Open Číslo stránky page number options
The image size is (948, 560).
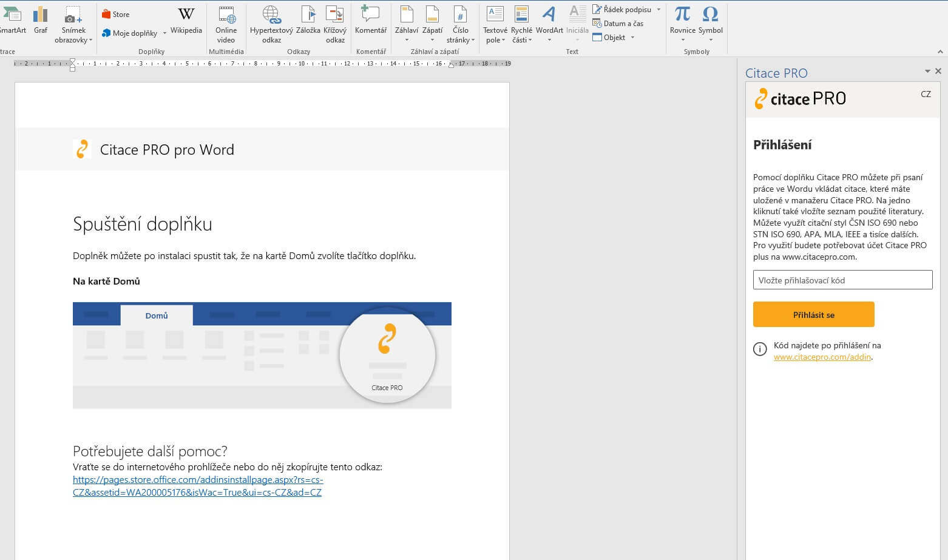click(x=461, y=25)
